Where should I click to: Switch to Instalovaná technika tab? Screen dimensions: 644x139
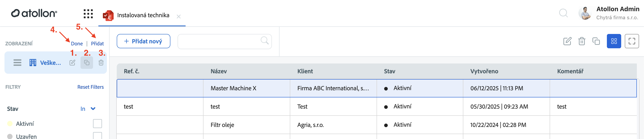pyautogui.click(x=143, y=15)
